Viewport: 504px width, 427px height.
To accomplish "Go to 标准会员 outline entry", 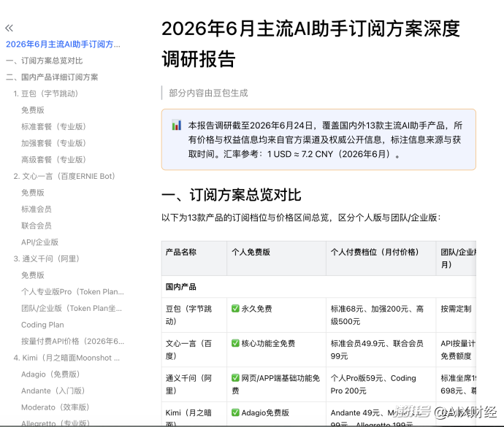I will (x=37, y=209).
